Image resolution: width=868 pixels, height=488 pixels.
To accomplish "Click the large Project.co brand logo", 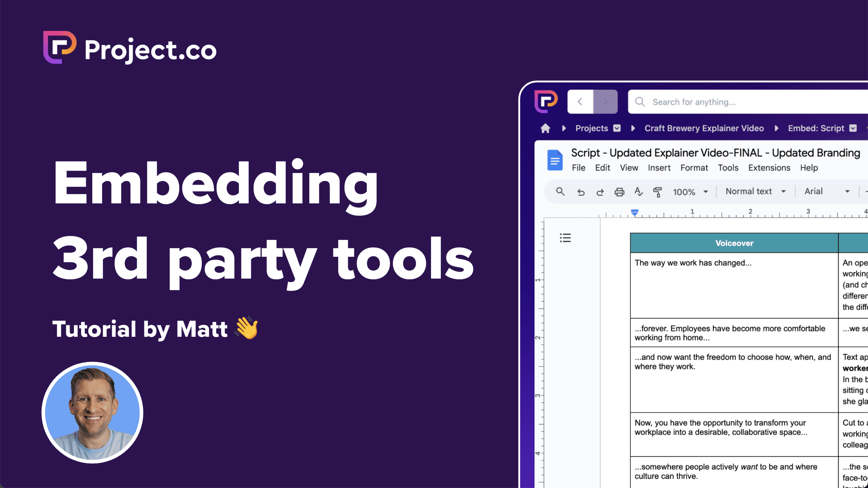I will (130, 48).
